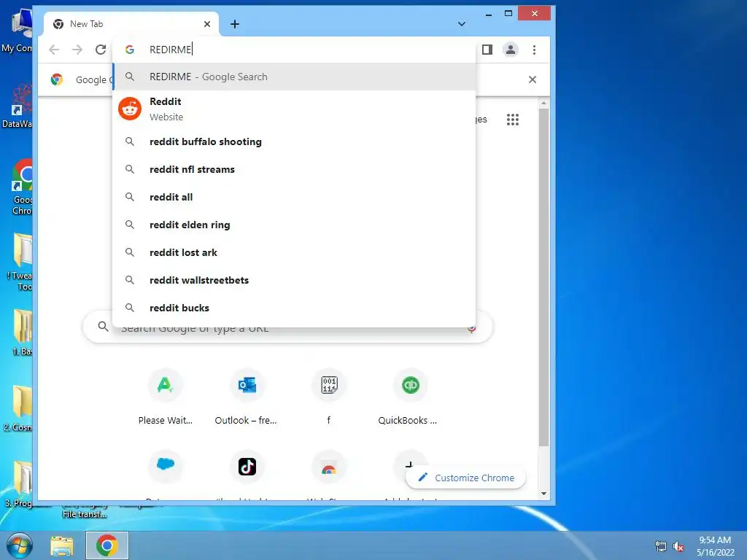
Task: Choose suggestion reddit buffalo shooting
Action: (x=294, y=141)
